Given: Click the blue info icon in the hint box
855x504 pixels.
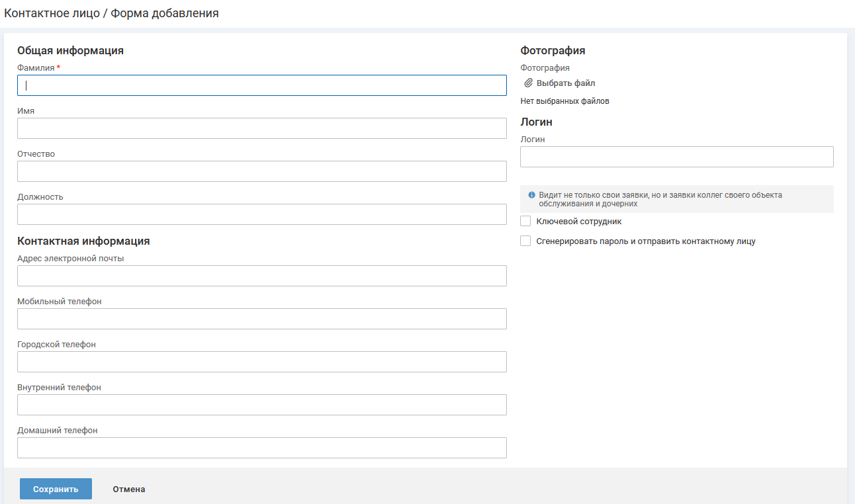Looking at the screenshot, I should pos(531,195).
